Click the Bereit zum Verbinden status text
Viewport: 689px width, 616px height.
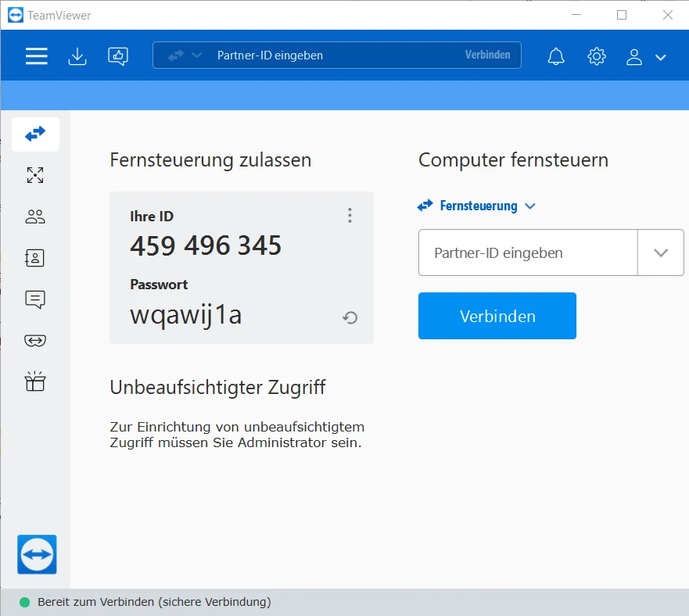click(154, 602)
